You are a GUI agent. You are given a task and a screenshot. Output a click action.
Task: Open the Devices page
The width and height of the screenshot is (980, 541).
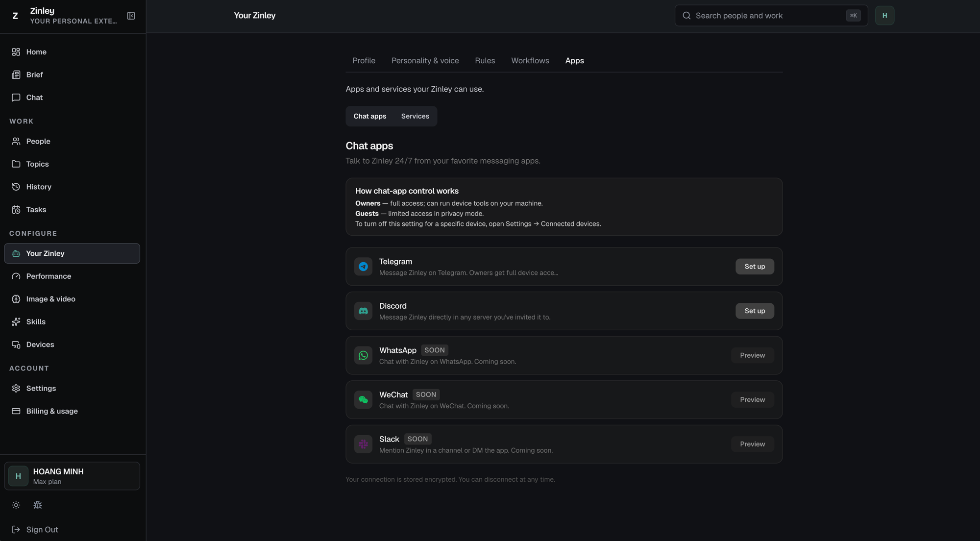pyautogui.click(x=72, y=344)
